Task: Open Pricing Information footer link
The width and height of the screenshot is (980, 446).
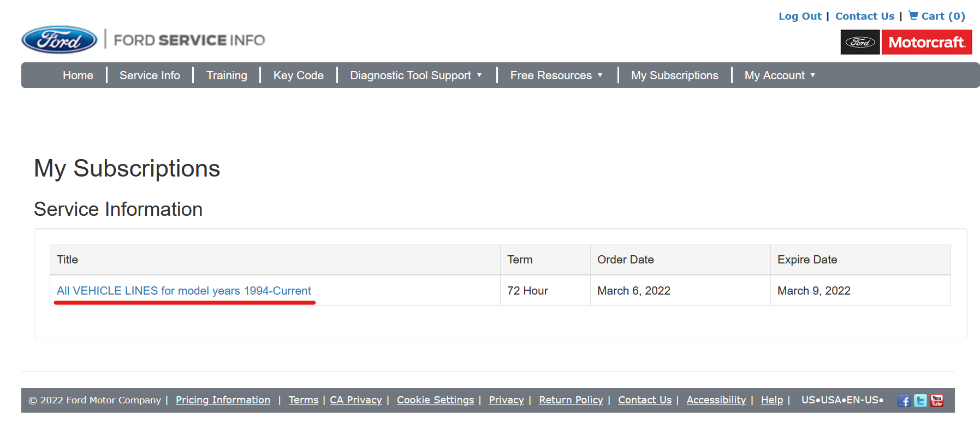Action: click(223, 400)
